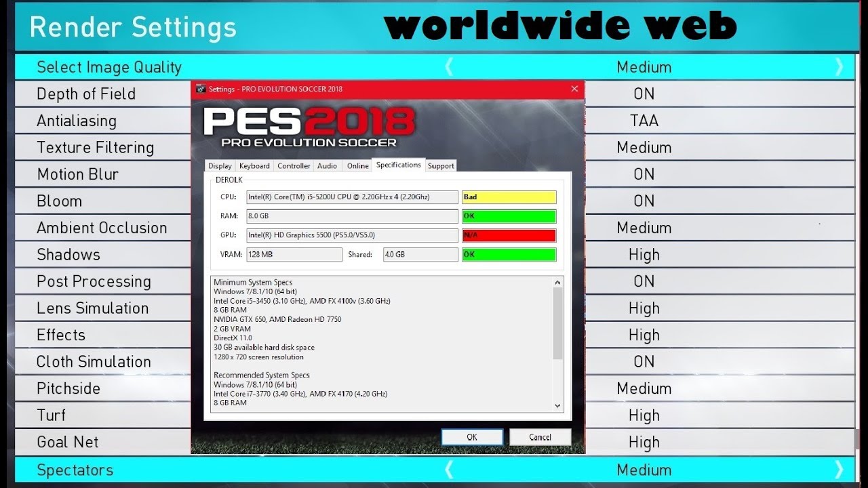Click the VRAM 128 MB field
This screenshot has width=868, height=488.
pos(294,254)
